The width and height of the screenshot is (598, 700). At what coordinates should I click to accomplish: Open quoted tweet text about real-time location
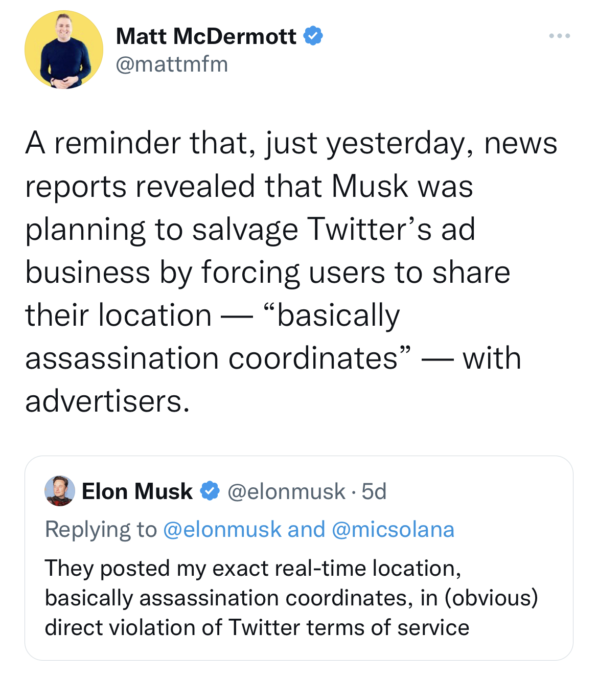[x=253, y=569]
